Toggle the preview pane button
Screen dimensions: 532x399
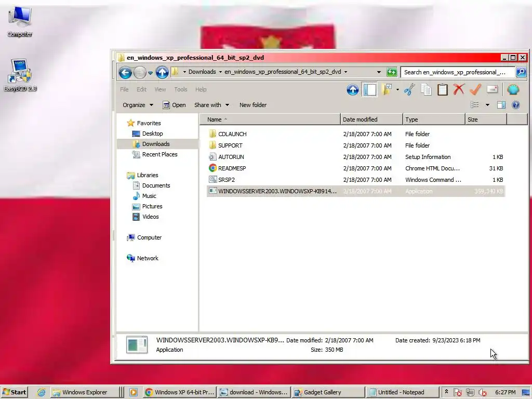pyautogui.click(x=501, y=105)
